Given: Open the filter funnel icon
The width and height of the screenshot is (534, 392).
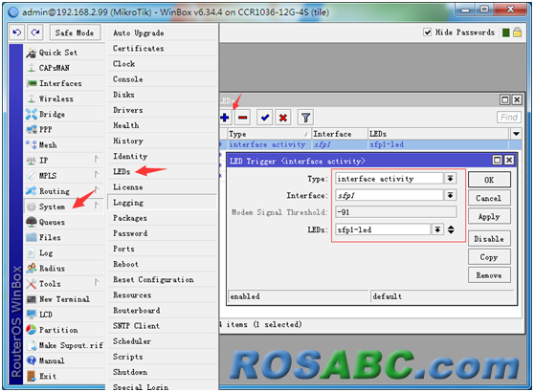Looking at the screenshot, I should click(x=305, y=118).
